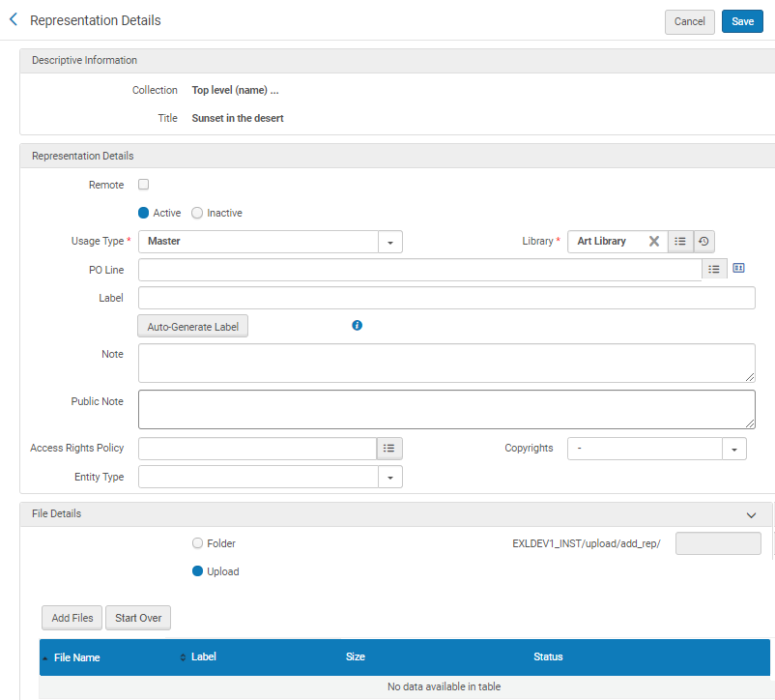Image resolution: width=775 pixels, height=700 pixels.
Task: Click the blue card icon beside PO Line
Action: [x=739, y=269]
